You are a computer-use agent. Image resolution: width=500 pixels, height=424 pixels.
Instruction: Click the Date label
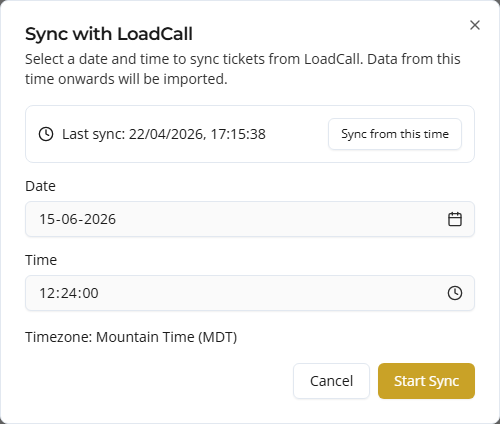point(40,186)
